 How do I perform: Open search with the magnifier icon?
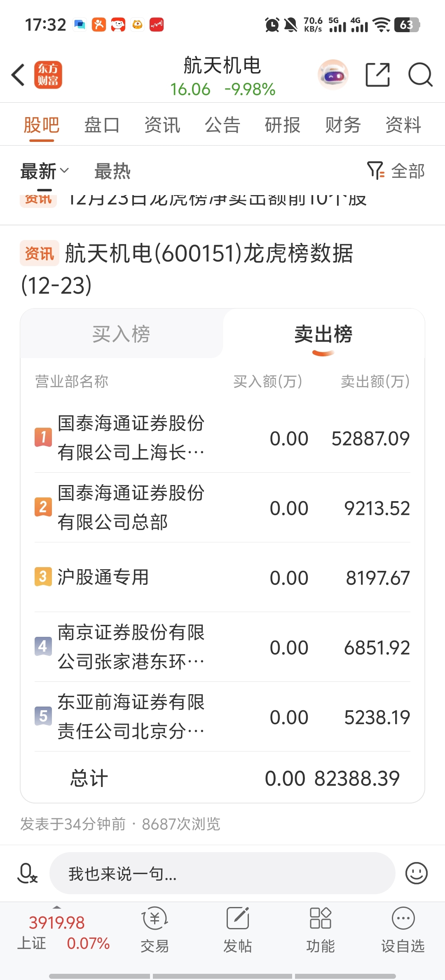coord(420,75)
